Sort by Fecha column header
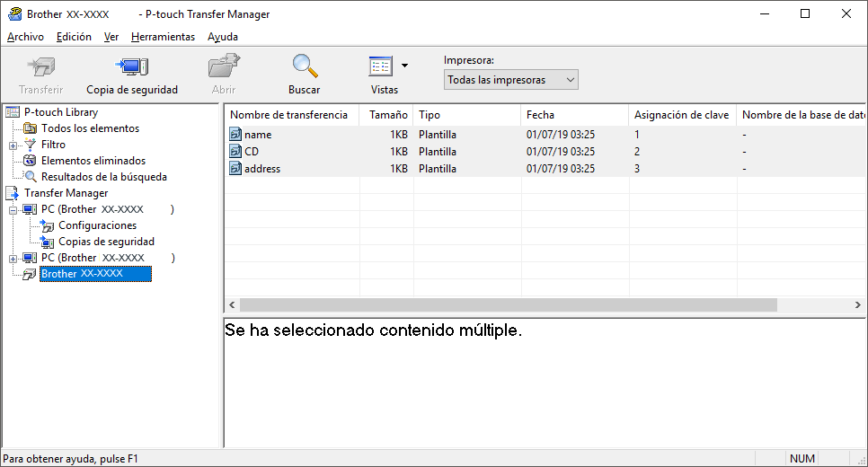 click(x=574, y=115)
